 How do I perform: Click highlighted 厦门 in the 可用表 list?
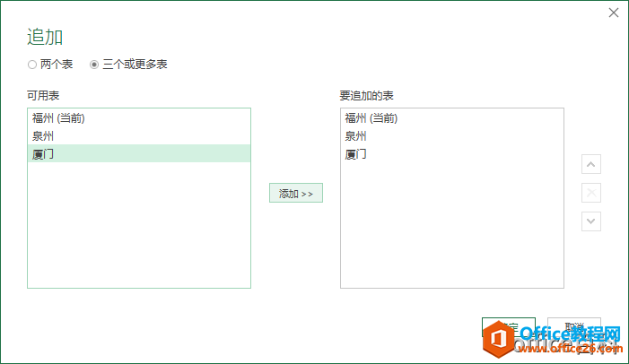tap(43, 154)
